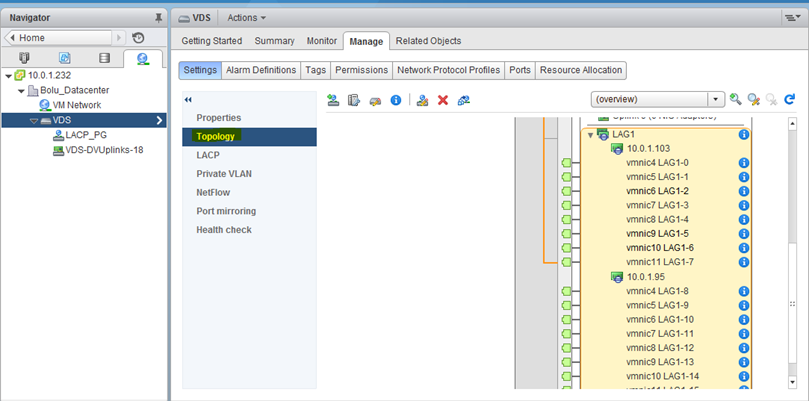Open the Hosts and Clusters navigator tab
809x401 pixels.
click(x=24, y=58)
